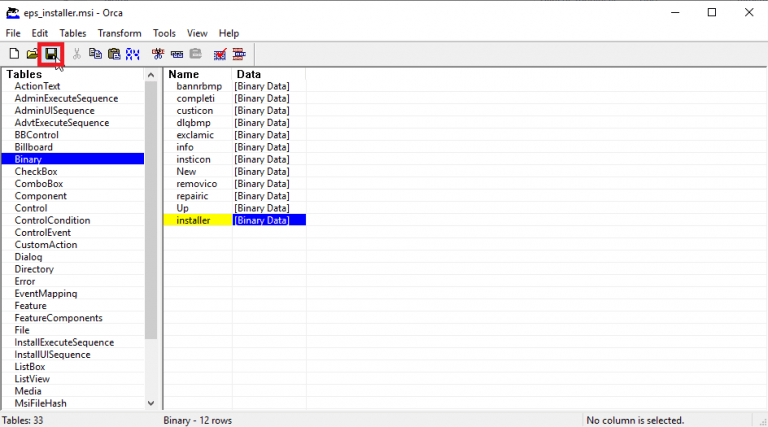The width and height of the screenshot is (768, 427).
Task: Click the bannrbmp name cell
Action: (x=198, y=86)
